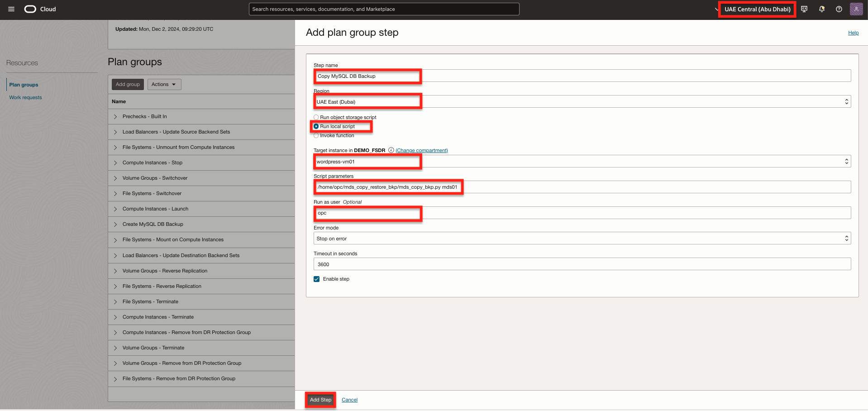Select Run object storage script option
868x411 pixels.
click(316, 117)
